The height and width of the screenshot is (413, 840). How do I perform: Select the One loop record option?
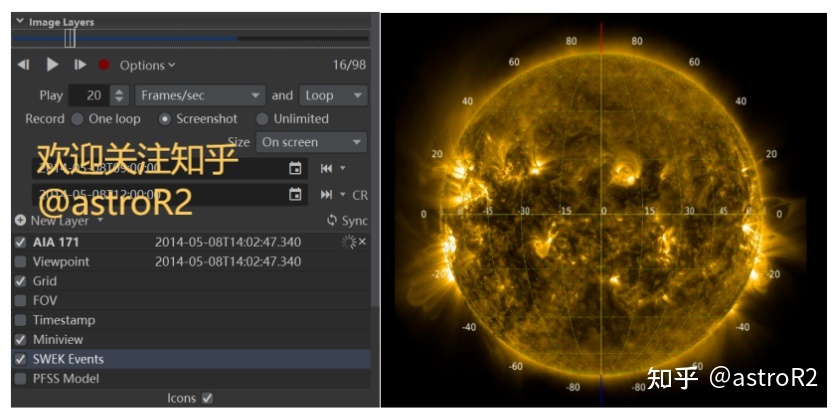[78, 118]
